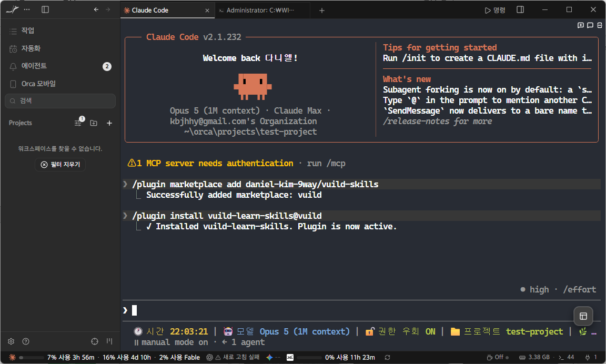This screenshot has height=364, width=606.
Task: Click the 명령 run button
Action: tap(495, 10)
